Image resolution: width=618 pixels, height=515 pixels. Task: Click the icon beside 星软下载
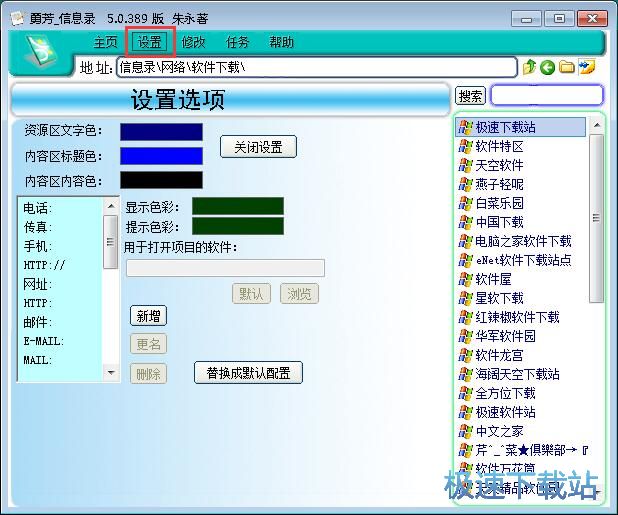[x=465, y=298]
